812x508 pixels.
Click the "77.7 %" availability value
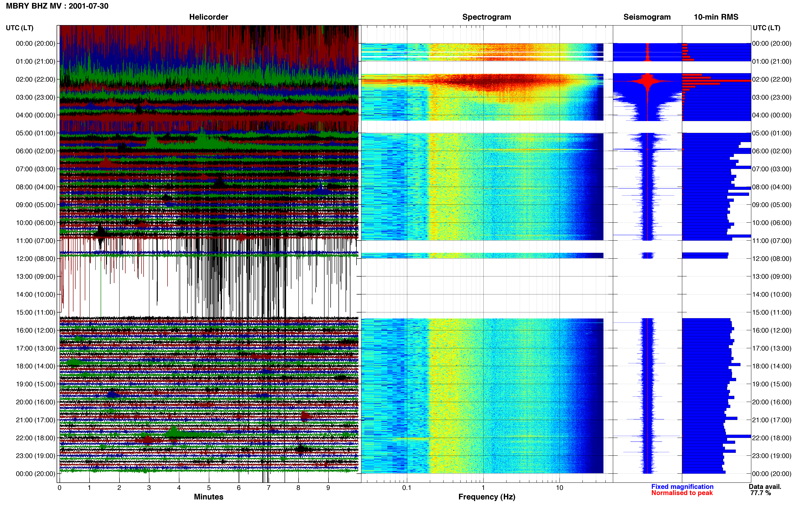click(x=761, y=493)
